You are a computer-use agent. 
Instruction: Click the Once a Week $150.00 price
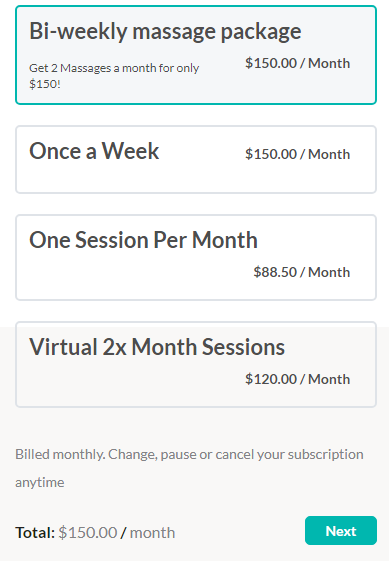coord(297,154)
